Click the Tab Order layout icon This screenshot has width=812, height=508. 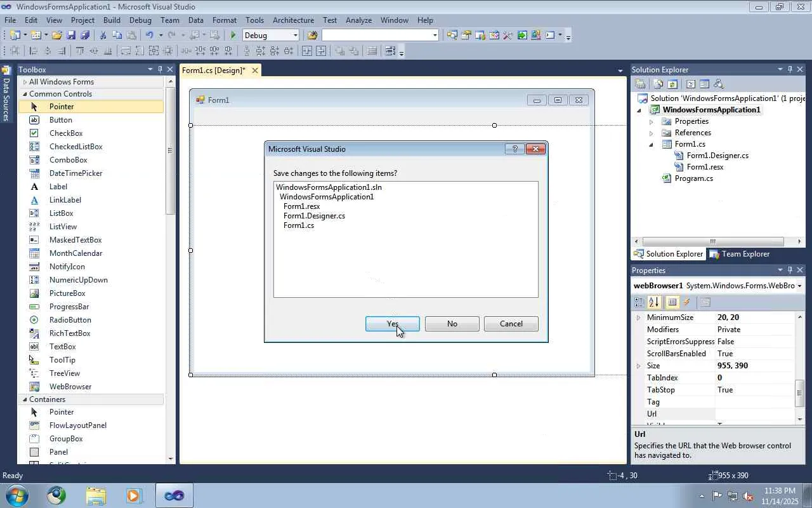[x=391, y=51]
